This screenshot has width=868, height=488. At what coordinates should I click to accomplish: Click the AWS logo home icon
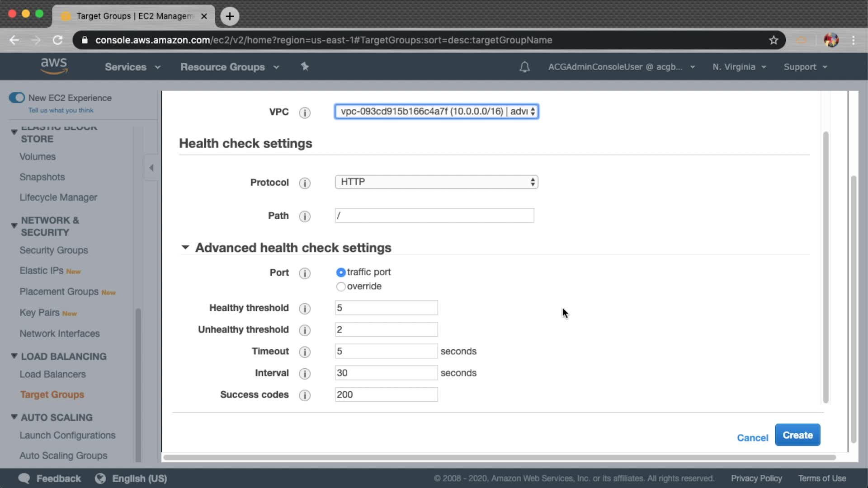coord(54,66)
